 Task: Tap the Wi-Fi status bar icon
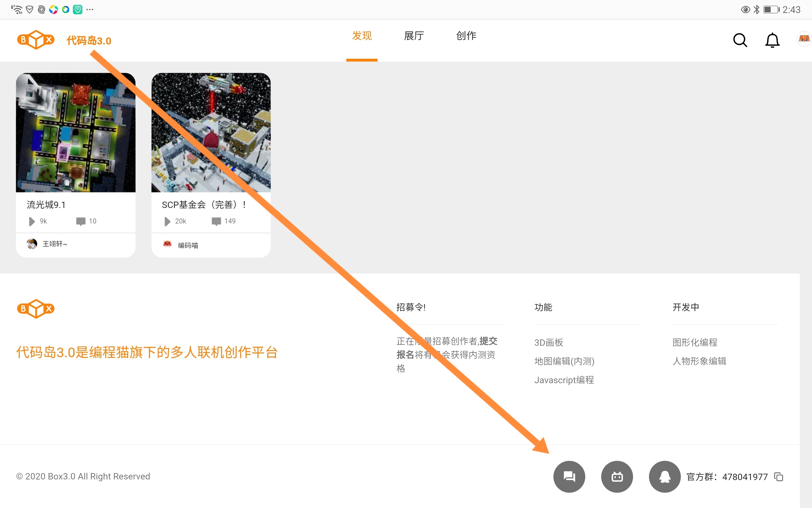[x=17, y=10]
